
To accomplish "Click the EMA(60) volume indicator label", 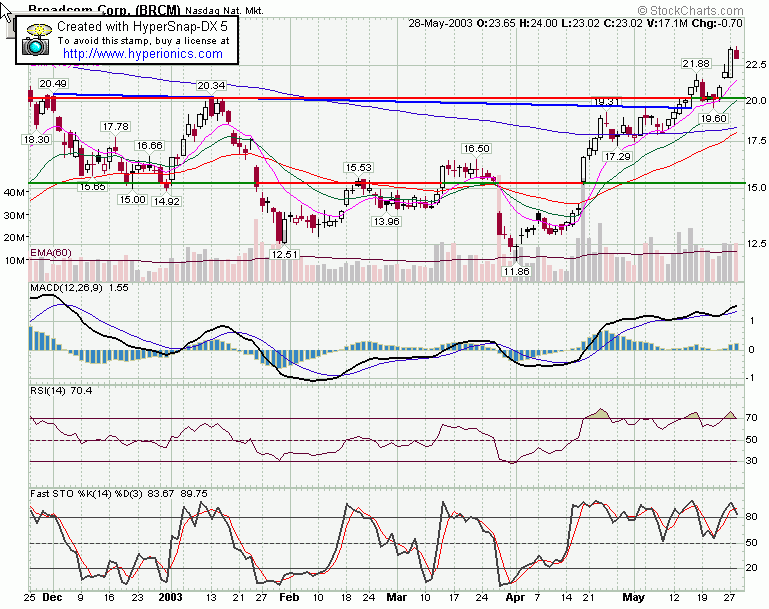I will [x=51, y=253].
